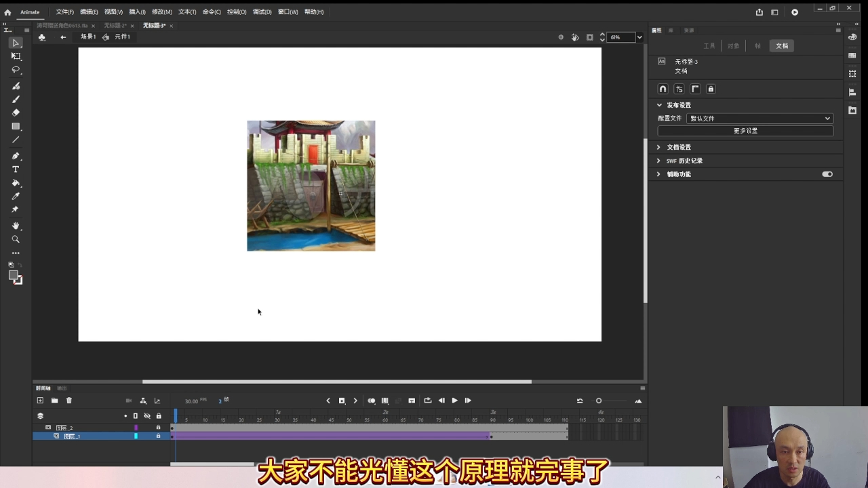Choose the Paint Bucket tool
This screenshot has width=868, height=488.
[16, 183]
